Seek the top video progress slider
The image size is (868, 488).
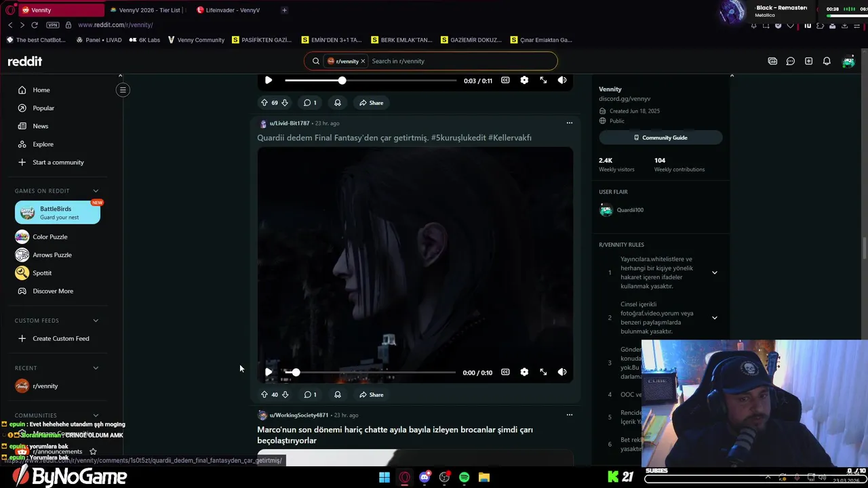point(370,80)
